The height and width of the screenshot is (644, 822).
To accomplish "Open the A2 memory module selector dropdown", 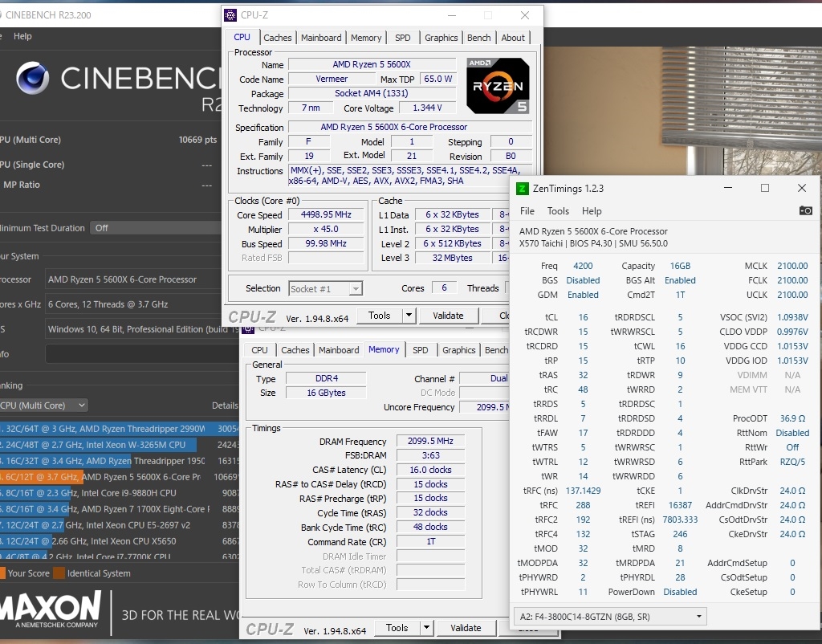I will click(609, 617).
